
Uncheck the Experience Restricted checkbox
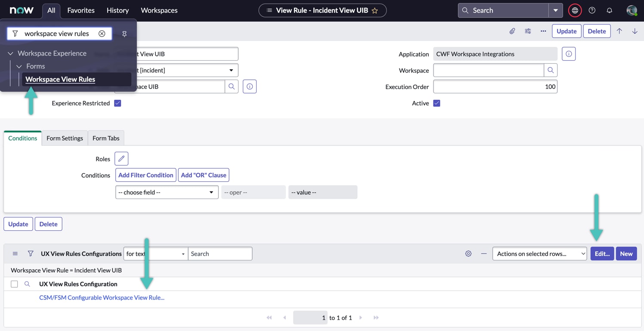pyautogui.click(x=117, y=103)
